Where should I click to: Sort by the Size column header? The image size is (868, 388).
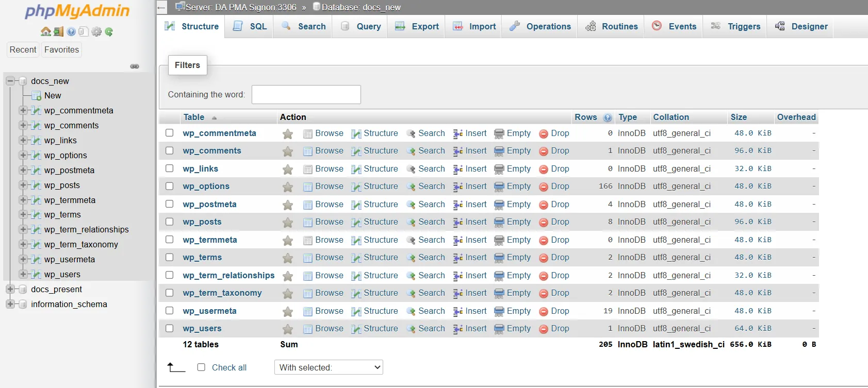[x=739, y=117]
